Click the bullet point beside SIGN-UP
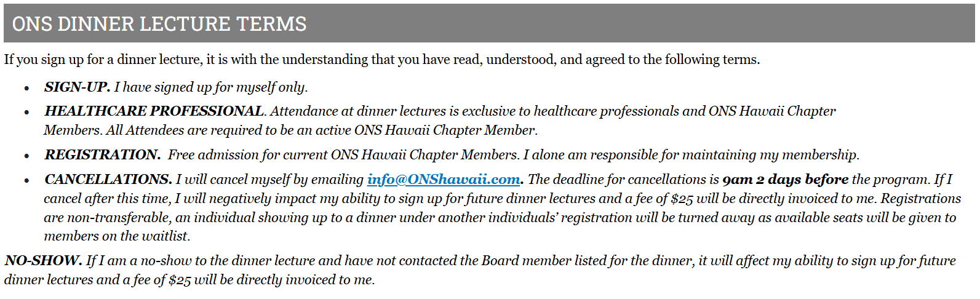The height and width of the screenshot is (299, 980). click(x=26, y=89)
